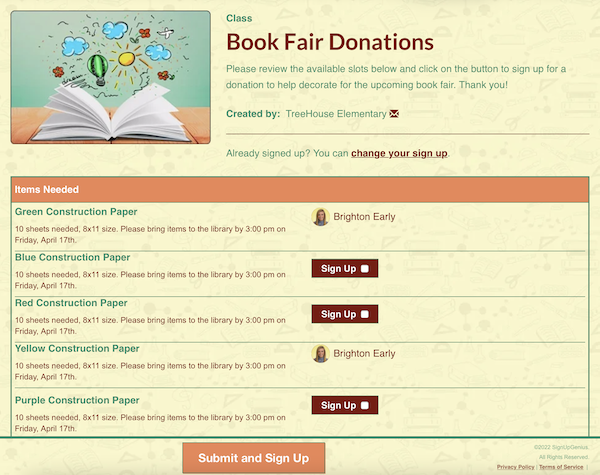Select the Yellow Construction Paper item title

click(77, 349)
